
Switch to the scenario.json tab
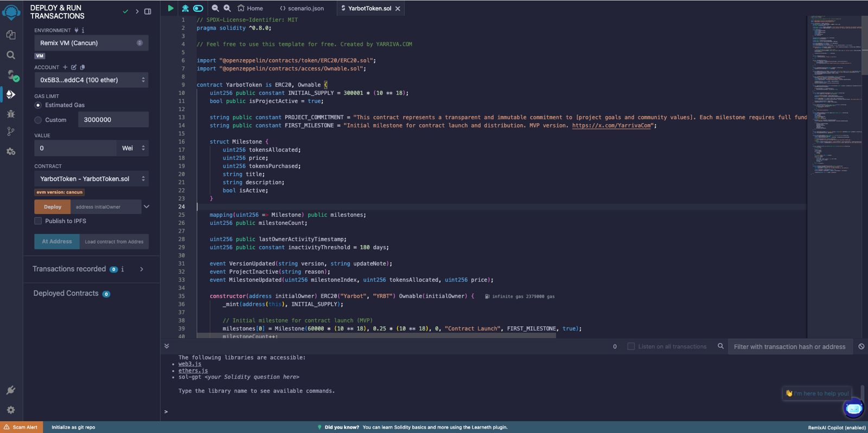tap(302, 8)
